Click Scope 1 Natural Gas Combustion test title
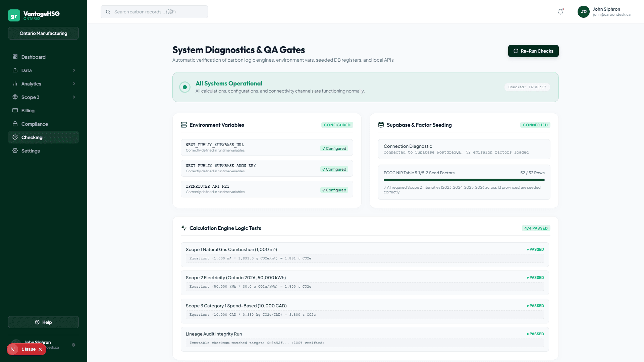 (231, 249)
